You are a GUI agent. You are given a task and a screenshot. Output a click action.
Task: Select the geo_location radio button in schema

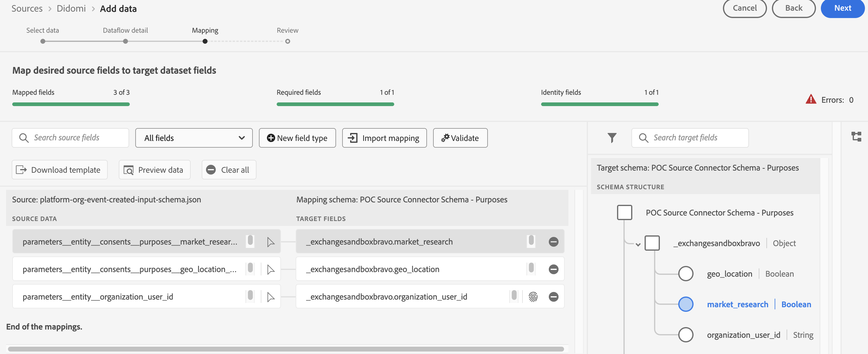click(685, 274)
